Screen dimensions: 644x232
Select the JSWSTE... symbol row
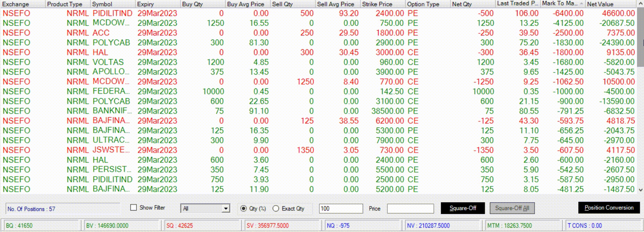[111, 150]
